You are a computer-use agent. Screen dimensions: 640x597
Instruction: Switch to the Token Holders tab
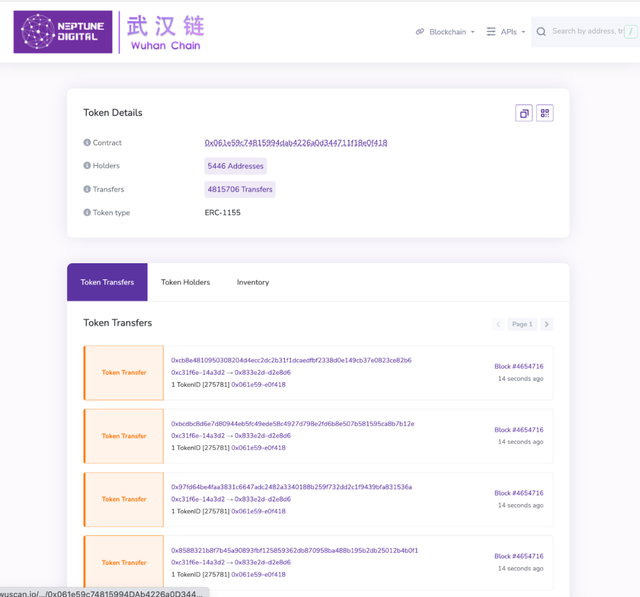[x=185, y=282]
